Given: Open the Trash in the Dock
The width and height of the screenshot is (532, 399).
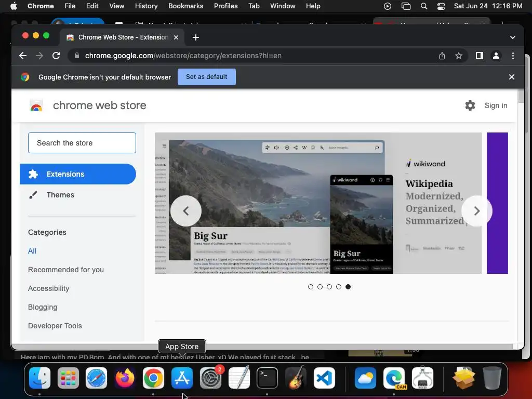Looking at the screenshot, I should 492,378.
